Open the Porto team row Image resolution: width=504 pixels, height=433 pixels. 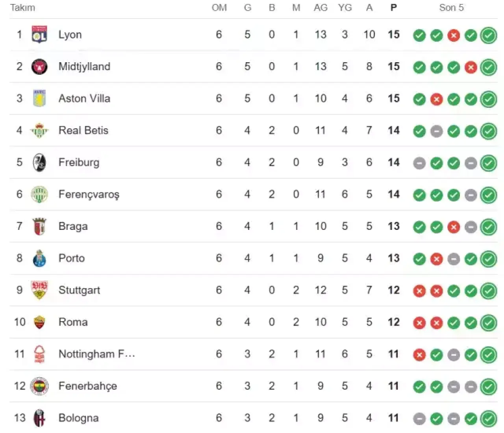72,258
